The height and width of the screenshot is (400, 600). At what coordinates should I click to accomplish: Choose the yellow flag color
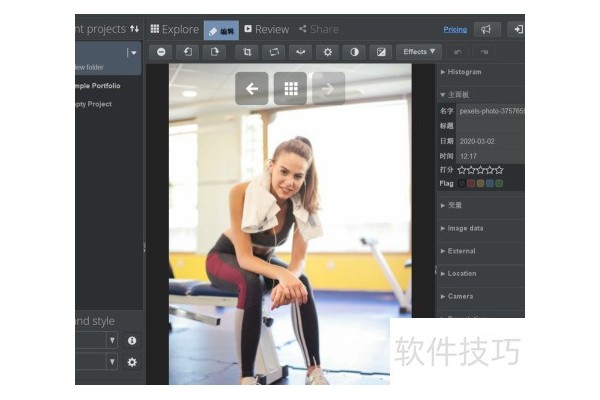click(480, 183)
